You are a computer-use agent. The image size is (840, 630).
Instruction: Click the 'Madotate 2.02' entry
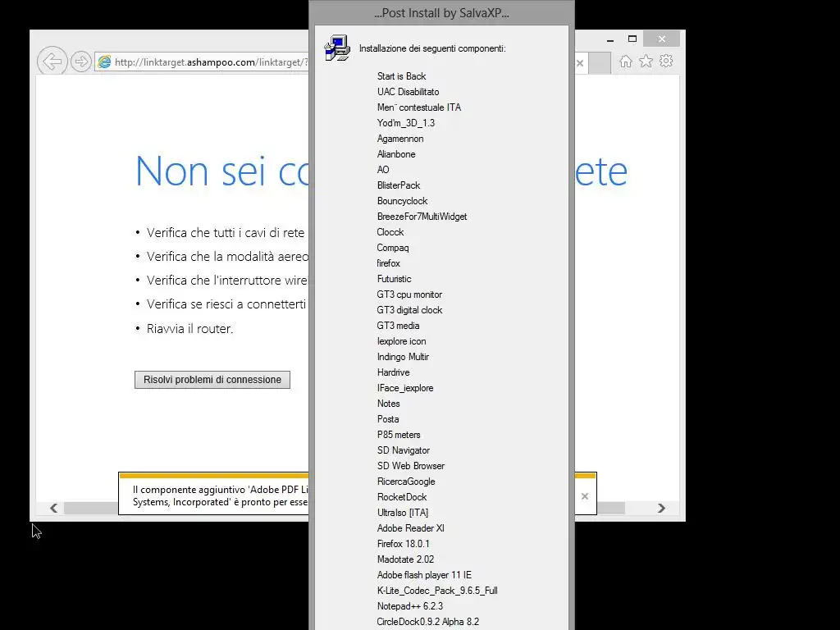(405, 559)
